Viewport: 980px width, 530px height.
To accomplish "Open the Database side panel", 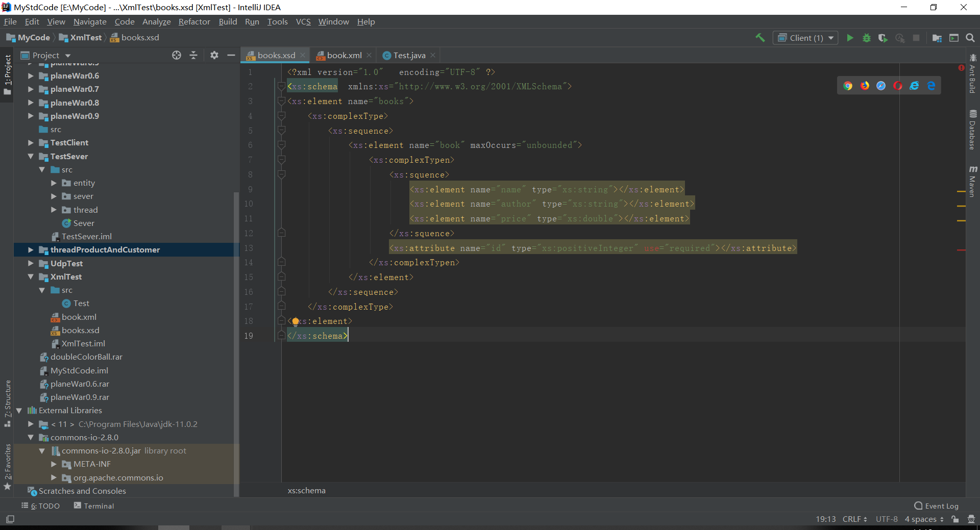I will (x=973, y=130).
